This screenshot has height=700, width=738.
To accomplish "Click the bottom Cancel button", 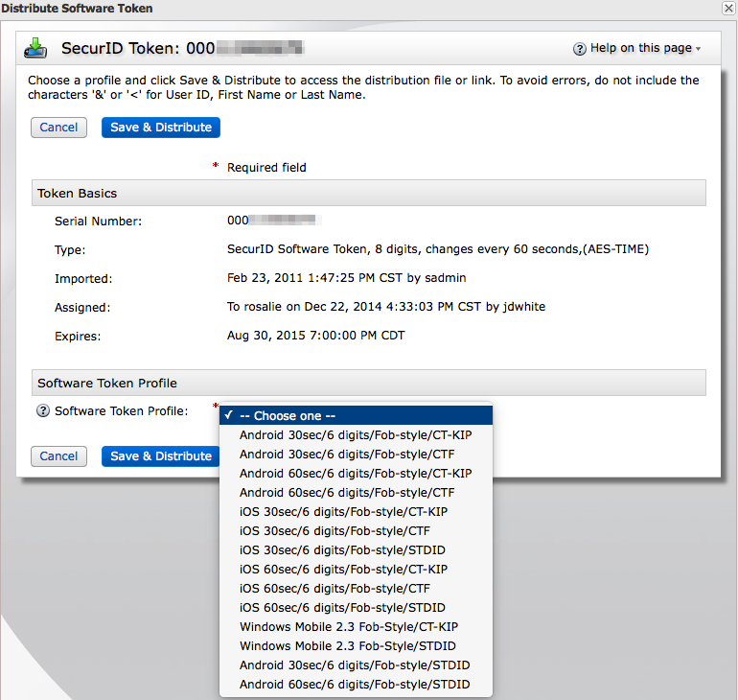I will click(x=58, y=456).
